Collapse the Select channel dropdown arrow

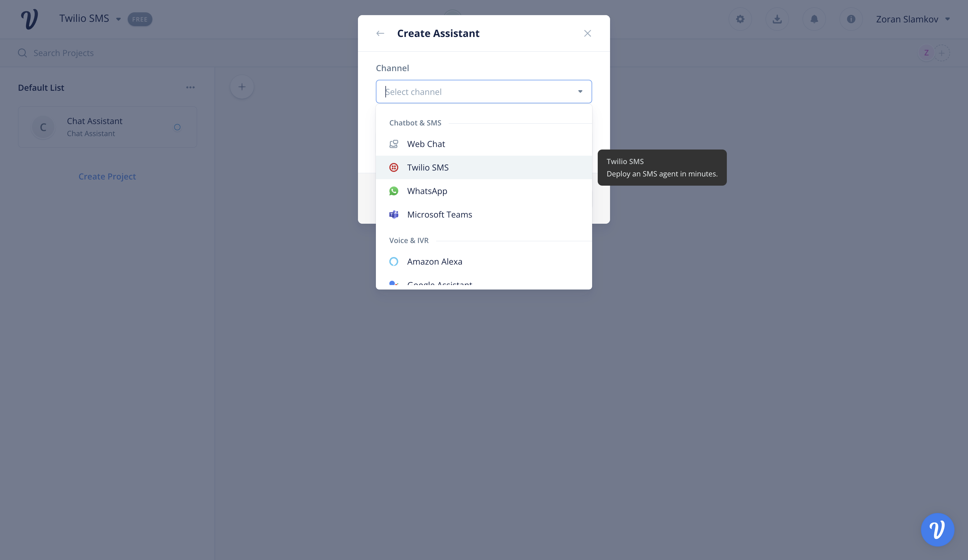(x=580, y=91)
